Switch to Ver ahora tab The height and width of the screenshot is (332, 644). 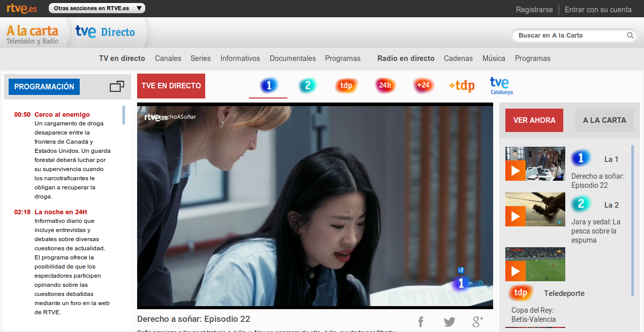(x=534, y=120)
